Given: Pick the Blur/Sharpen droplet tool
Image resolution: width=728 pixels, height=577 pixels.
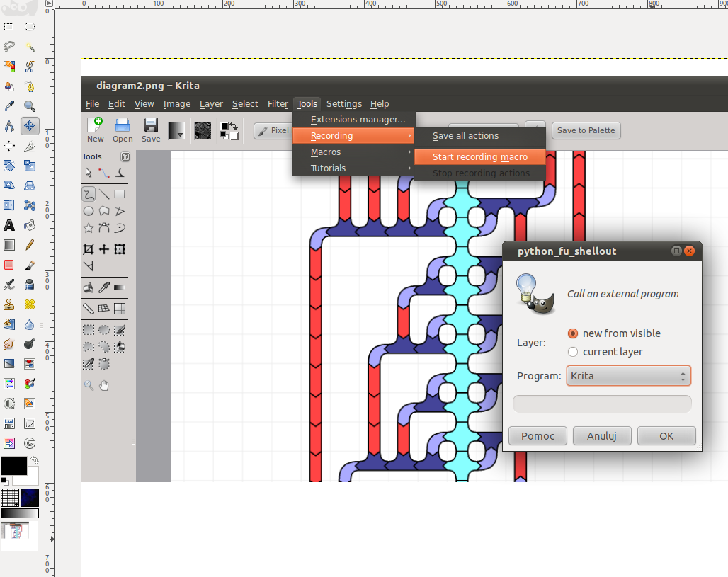Looking at the screenshot, I should 30,324.
